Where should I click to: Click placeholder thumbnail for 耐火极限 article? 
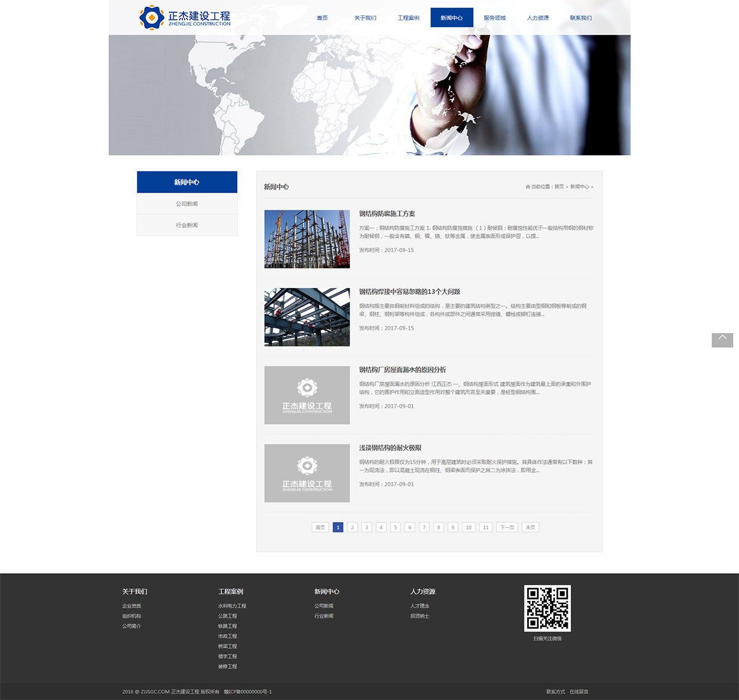pos(307,473)
